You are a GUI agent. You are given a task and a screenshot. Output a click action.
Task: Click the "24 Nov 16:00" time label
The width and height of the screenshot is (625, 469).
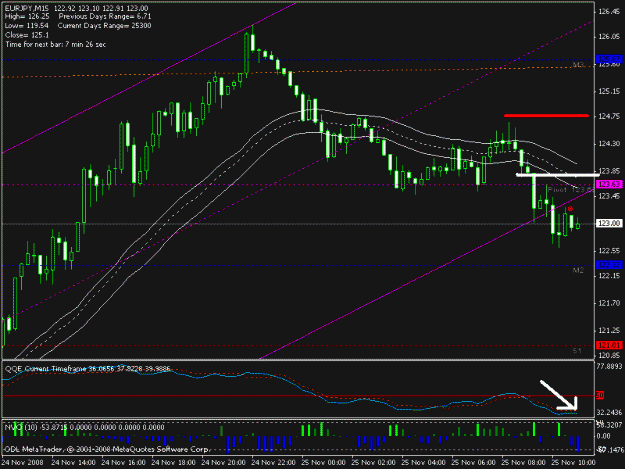[124, 463]
